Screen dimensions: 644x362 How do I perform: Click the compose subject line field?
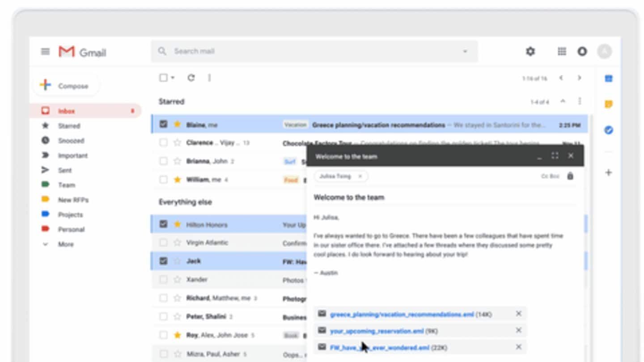click(x=445, y=197)
